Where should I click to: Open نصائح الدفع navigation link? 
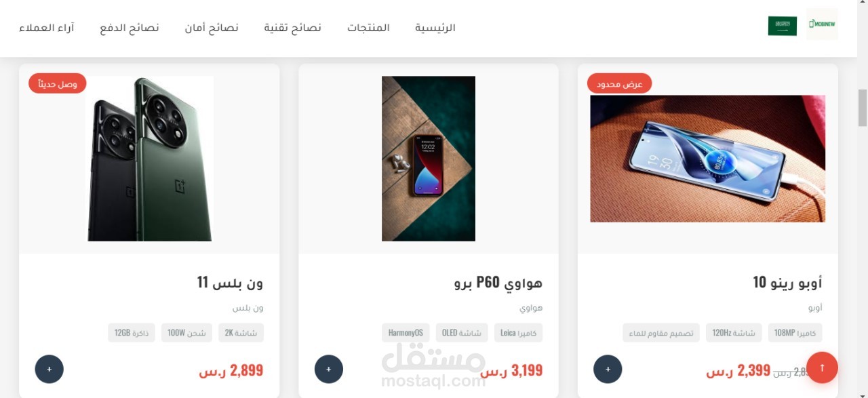(130, 28)
